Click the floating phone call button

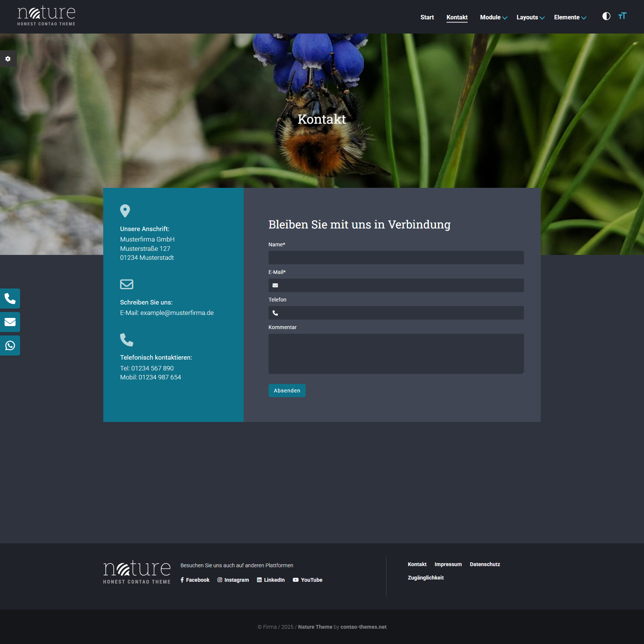pyautogui.click(x=10, y=299)
